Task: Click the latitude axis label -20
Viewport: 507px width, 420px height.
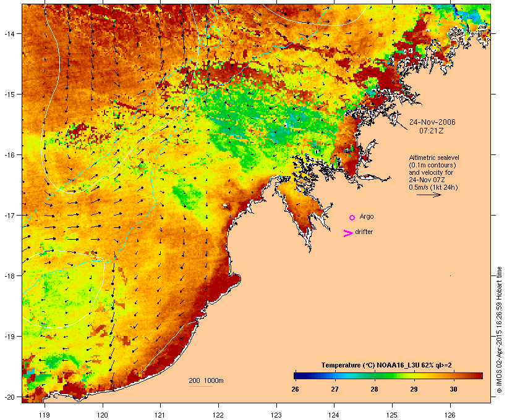Action: [9, 397]
